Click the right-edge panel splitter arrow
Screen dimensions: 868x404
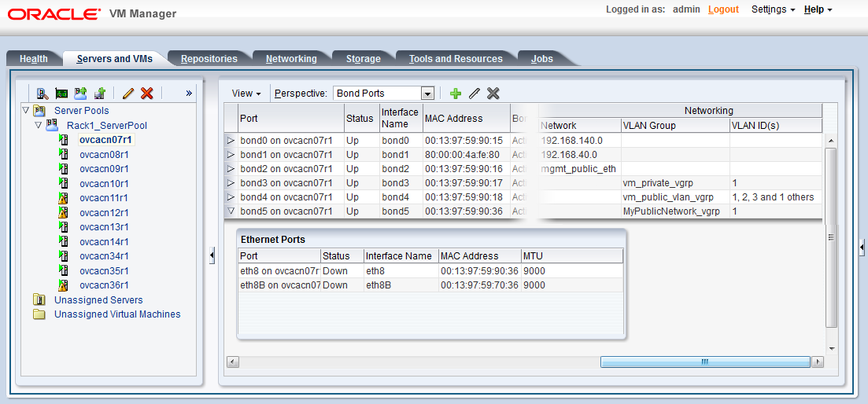862,248
